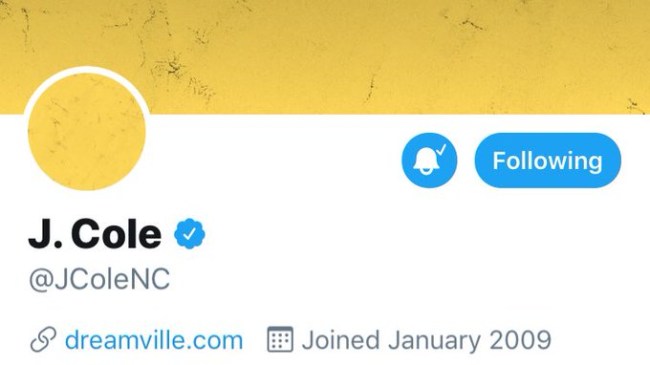The image size is (650, 365).
Task: Tap the bell icon with checkmark
Action: pyautogui.click(x=429, y=160)
